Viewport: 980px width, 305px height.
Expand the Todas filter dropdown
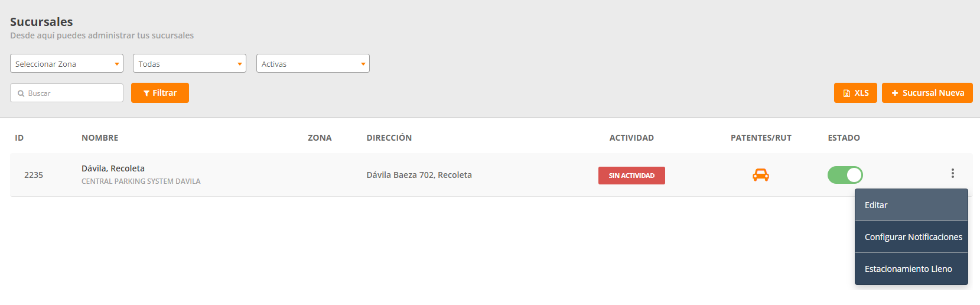(190, 64)
